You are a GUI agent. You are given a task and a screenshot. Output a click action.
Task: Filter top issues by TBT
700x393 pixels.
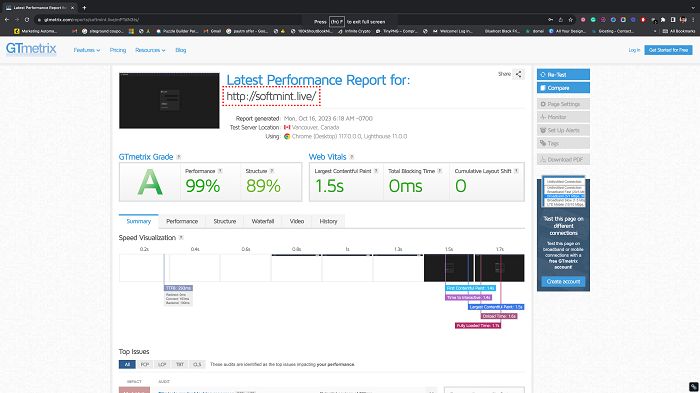[x=179, y=364]
